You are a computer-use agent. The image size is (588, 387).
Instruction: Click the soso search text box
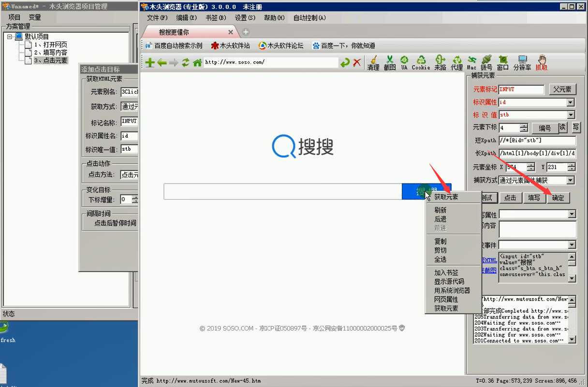(x=282, y=191)
